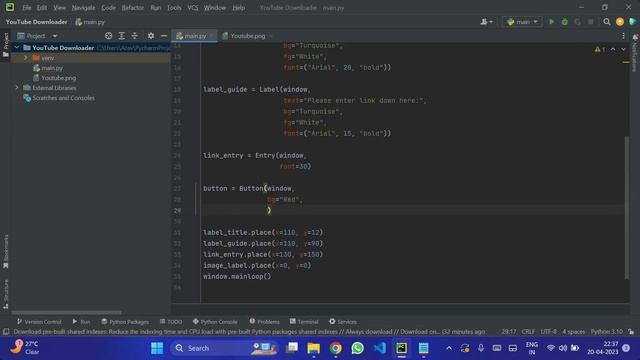Open the Run tool window
Viewport: 640px width, 360px height.
coord(81,322)
